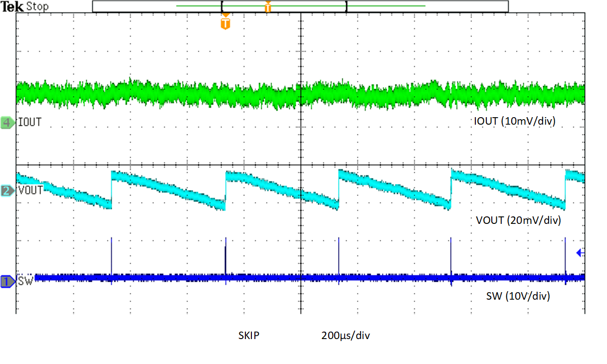Image resolution: width=607 pixels, height=364 pixels.
Task: Click the orange trigger position T marker
Action: [x=224, y=21]
